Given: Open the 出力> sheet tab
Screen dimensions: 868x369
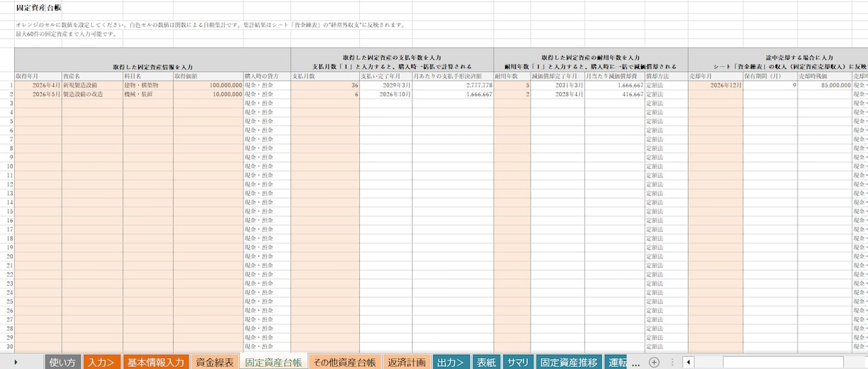Looking at the screenshot, I should tap(451, 362).
